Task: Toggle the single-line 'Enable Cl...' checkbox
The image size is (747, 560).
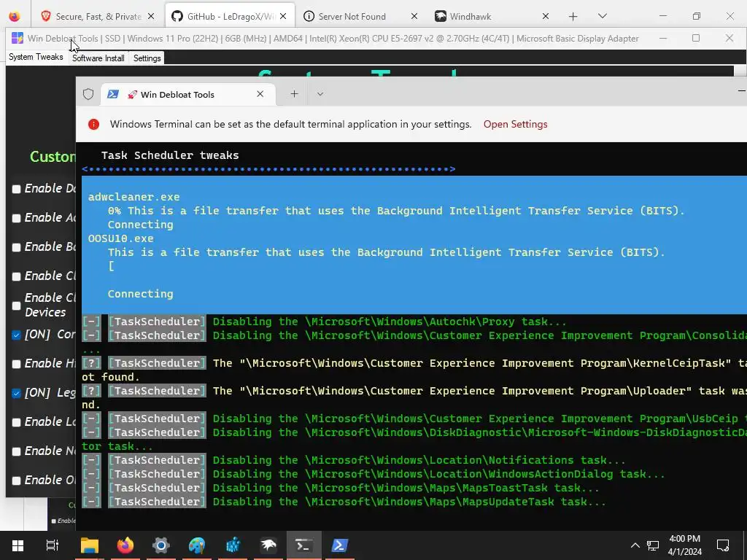Action: point(16,276)
